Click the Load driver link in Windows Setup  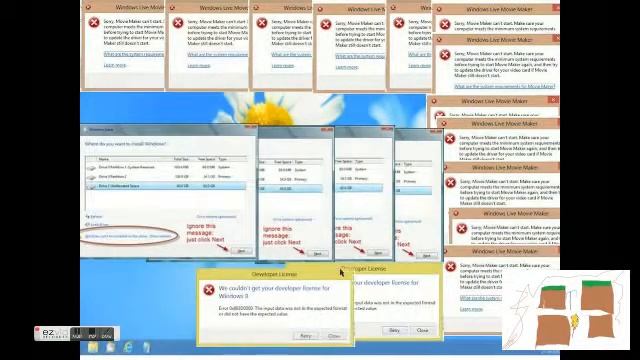coord(97,224)
